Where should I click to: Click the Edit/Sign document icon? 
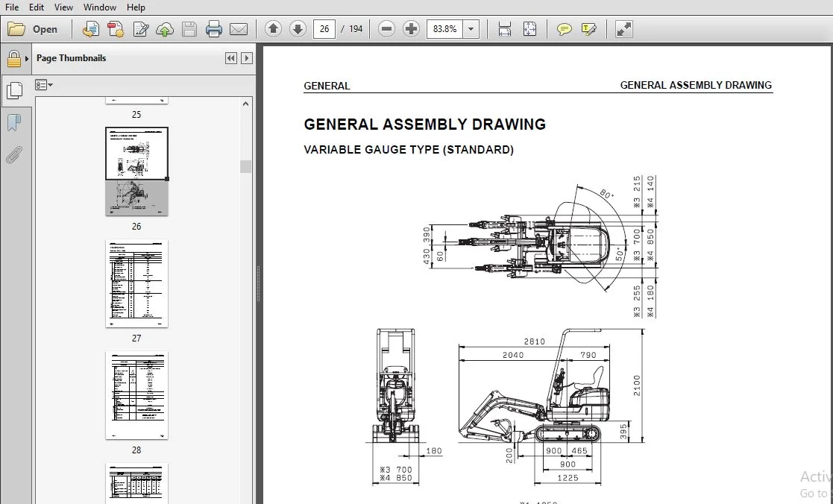tap(141, 29)
